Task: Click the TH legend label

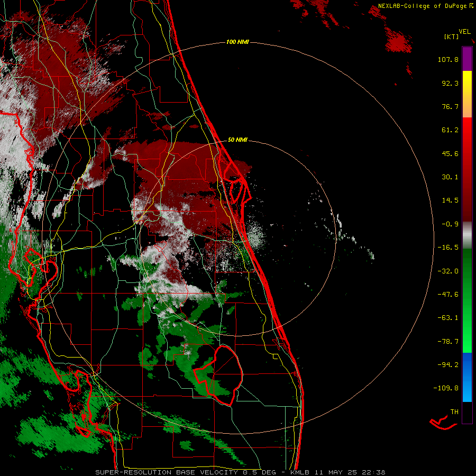Action: [454, 412]
